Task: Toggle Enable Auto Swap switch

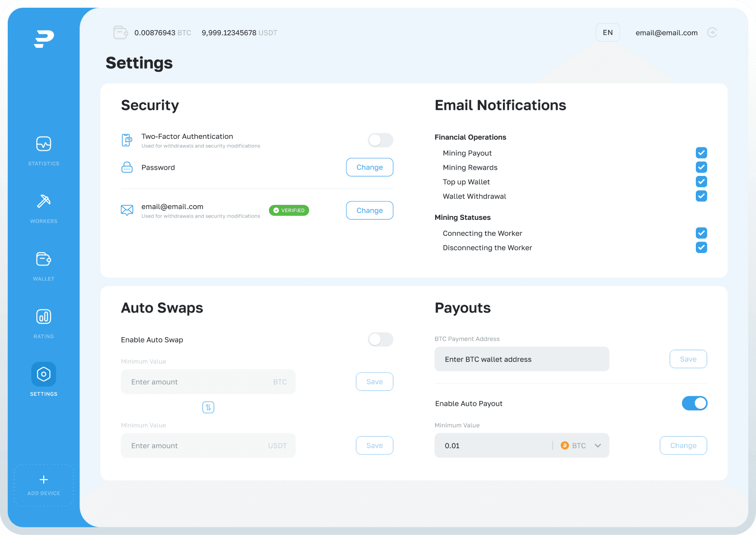Action: point(380,340)
